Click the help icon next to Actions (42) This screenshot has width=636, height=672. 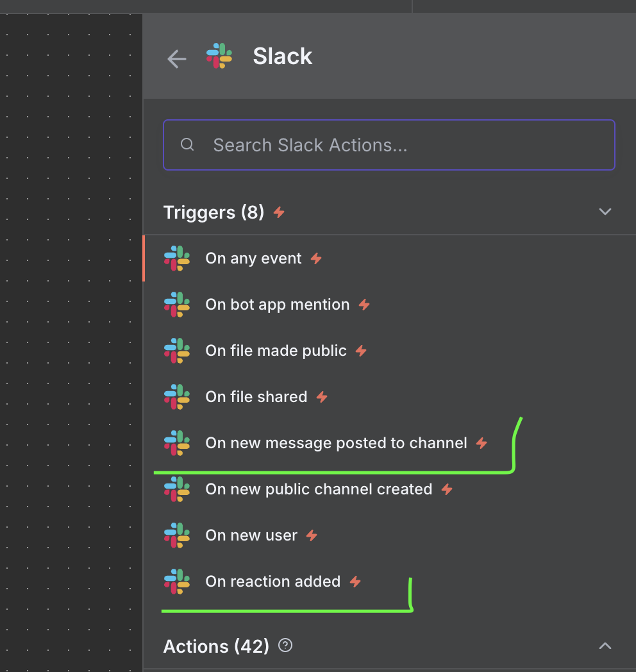285,645
